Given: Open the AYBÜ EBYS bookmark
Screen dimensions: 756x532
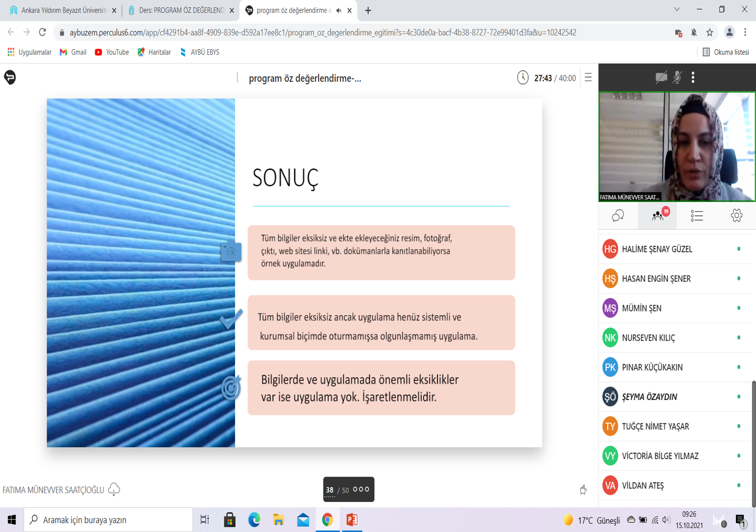Looking at the screenshot, I should point(199,52).
